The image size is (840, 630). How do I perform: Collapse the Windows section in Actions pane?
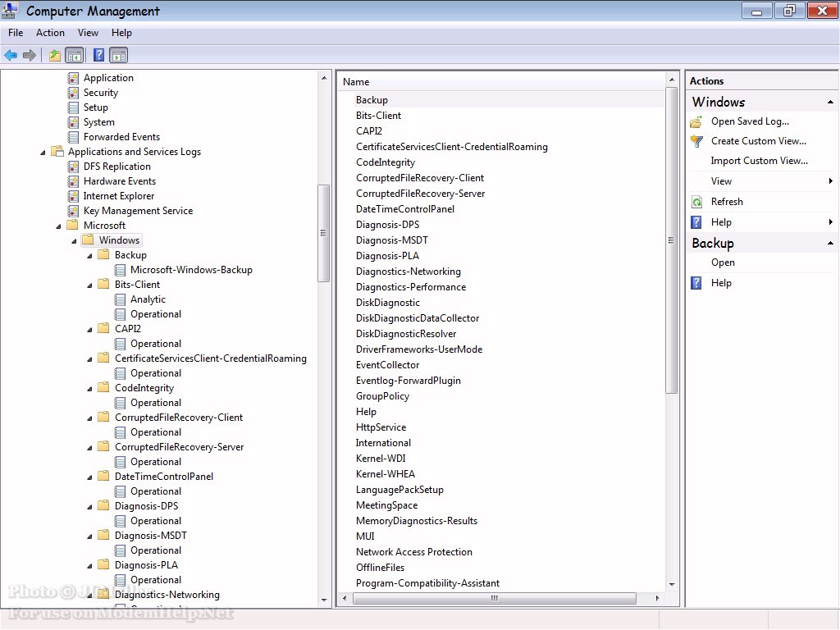point(830,102)
